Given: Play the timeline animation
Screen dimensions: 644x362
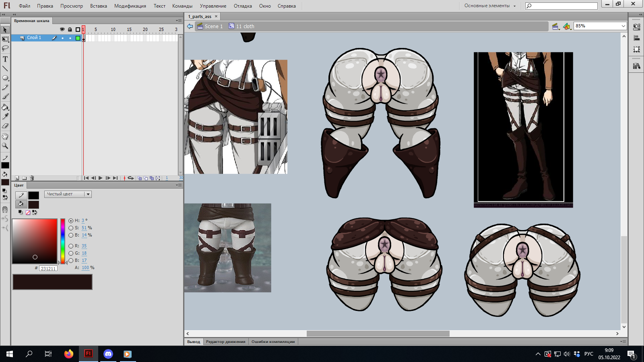Looking at the screenshot, I should (x=100, y=178).
